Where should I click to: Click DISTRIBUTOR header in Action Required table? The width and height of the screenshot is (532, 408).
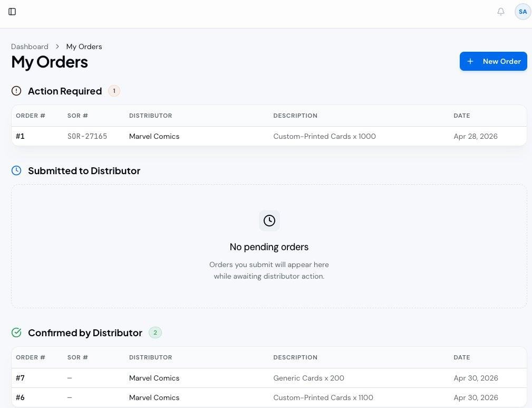pyautogui.click(x=150, y=116)
